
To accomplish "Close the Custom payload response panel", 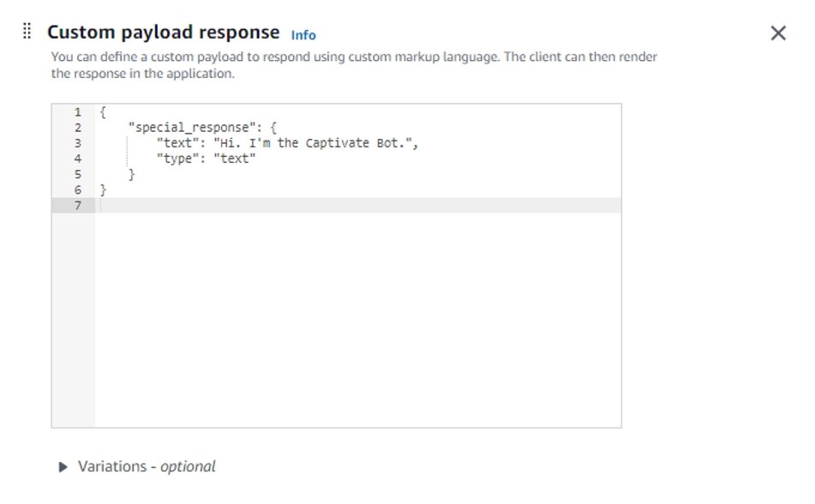I will coord(778,33).
